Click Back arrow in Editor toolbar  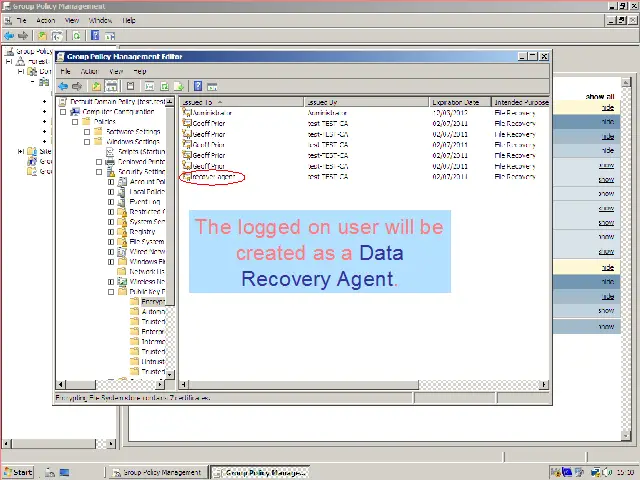63,86
